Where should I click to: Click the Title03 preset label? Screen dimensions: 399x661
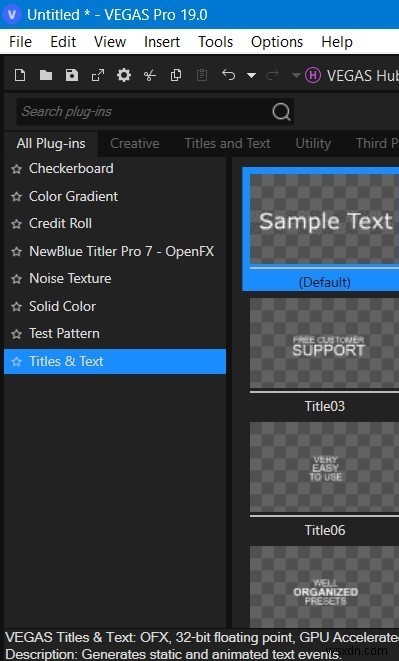(x=325, y=406)
